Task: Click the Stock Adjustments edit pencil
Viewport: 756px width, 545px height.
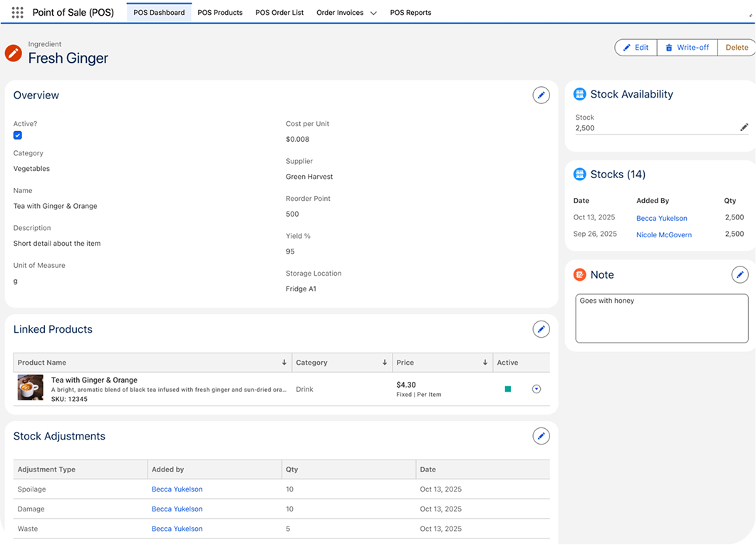Action: click(x=541, y=435)
